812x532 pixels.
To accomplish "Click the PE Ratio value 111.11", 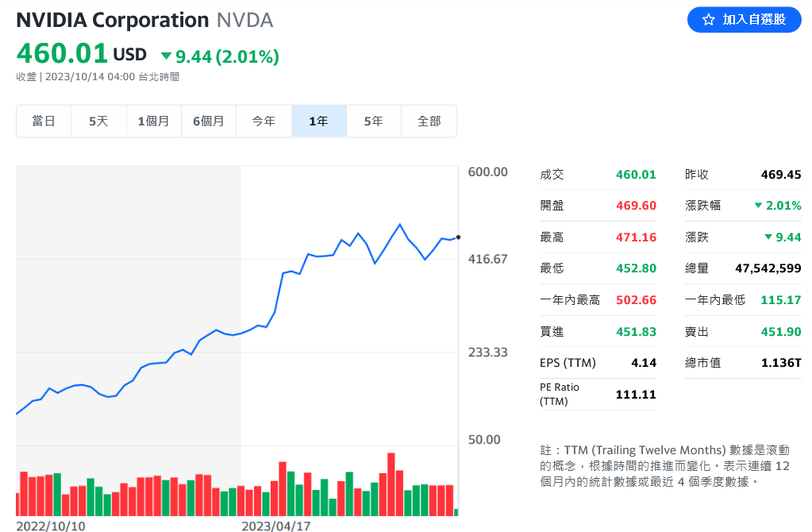I will pyautogui.click(x=636, y=395).
